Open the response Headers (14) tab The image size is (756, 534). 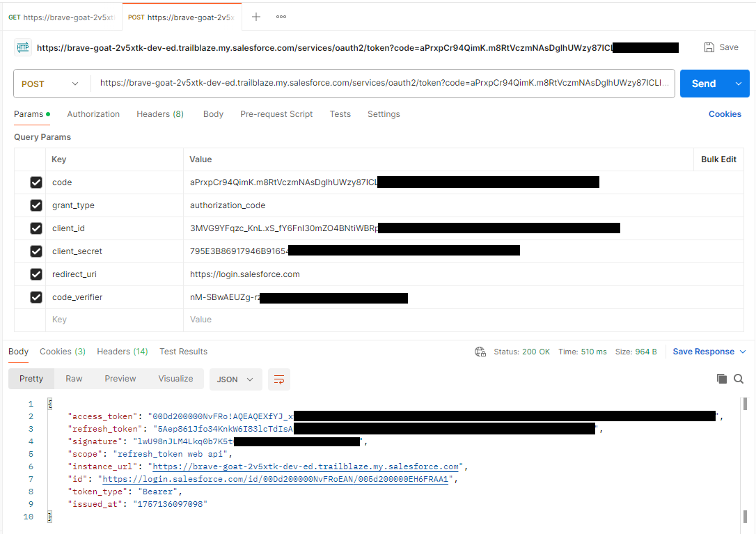pyautogui.click(x=123, y=352)
